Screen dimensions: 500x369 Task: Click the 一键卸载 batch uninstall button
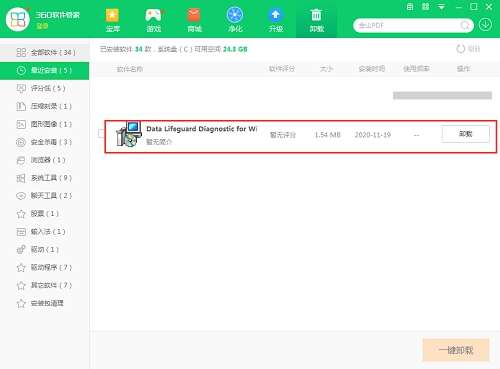(456, 350)
